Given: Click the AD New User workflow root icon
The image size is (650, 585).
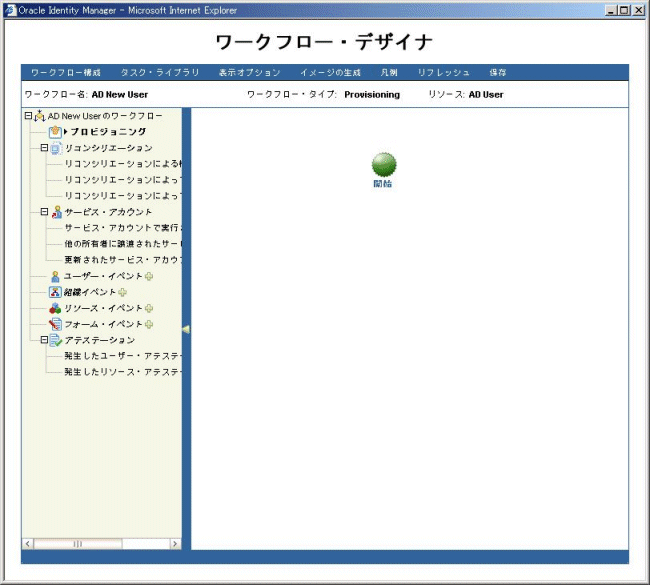Looking at the screenshot, I should pos(40,116).
